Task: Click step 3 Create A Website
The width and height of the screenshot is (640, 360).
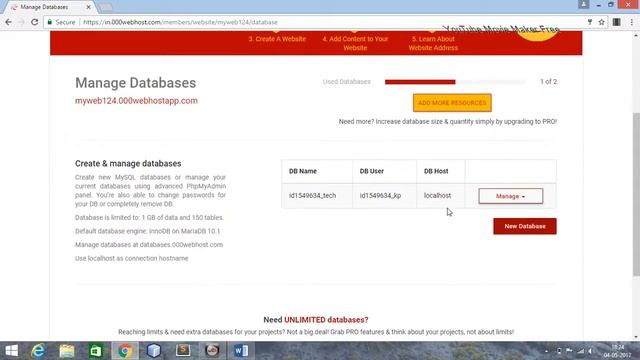Action: click(x=277, y=39)
